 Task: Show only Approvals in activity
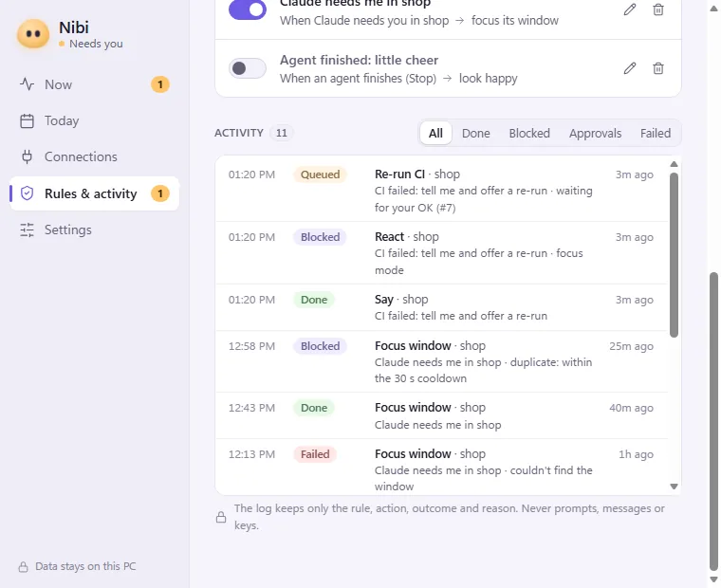[x=595, y=134]
